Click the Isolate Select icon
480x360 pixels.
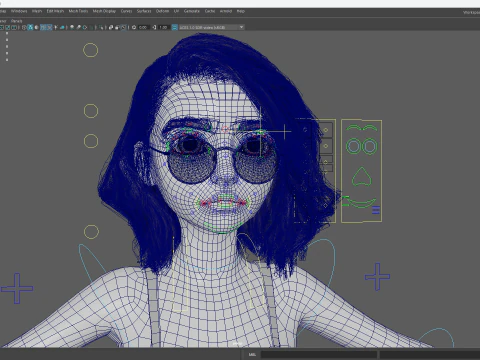coord(102,27)
